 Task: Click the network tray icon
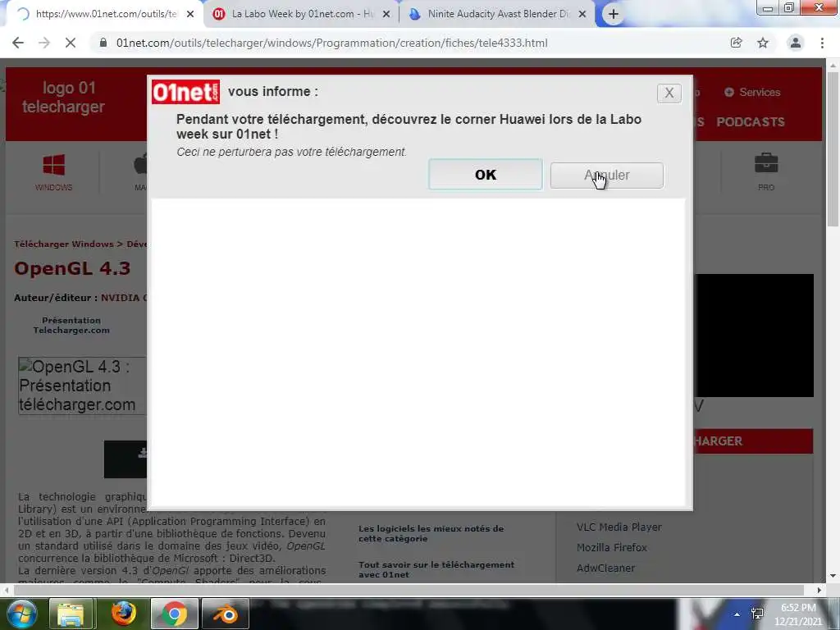point(757,614)
